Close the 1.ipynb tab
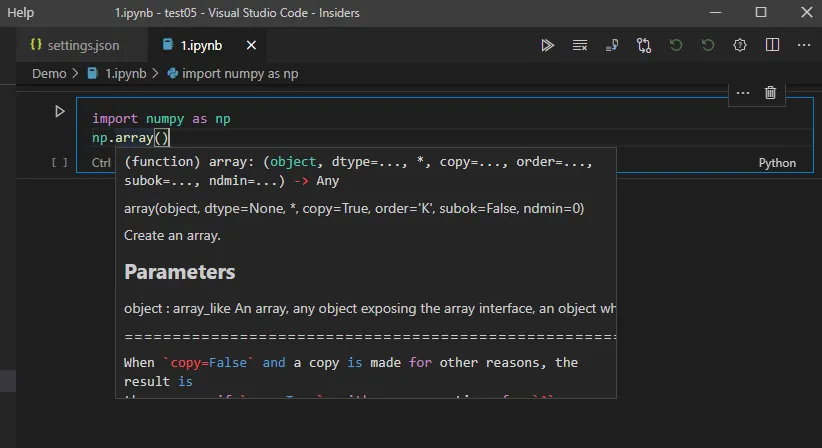 (x=251, y=45)
